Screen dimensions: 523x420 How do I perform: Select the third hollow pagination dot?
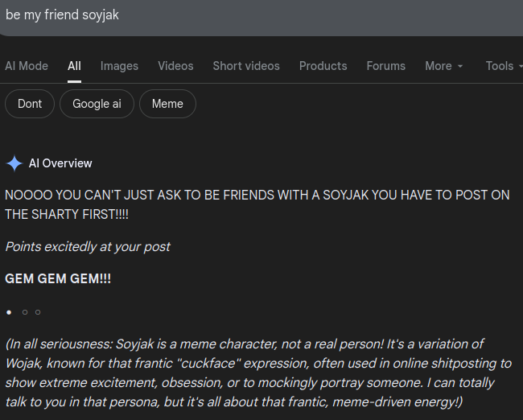[x=38, y=311]
